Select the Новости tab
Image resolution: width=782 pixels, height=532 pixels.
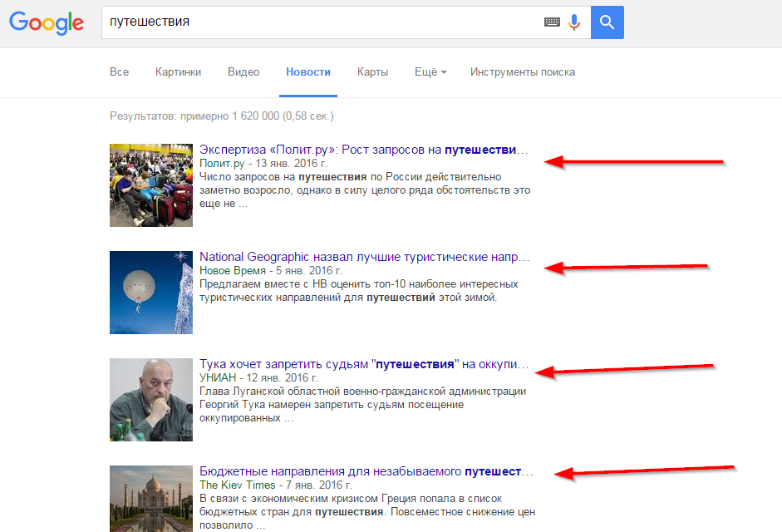[x=308, y=71]
